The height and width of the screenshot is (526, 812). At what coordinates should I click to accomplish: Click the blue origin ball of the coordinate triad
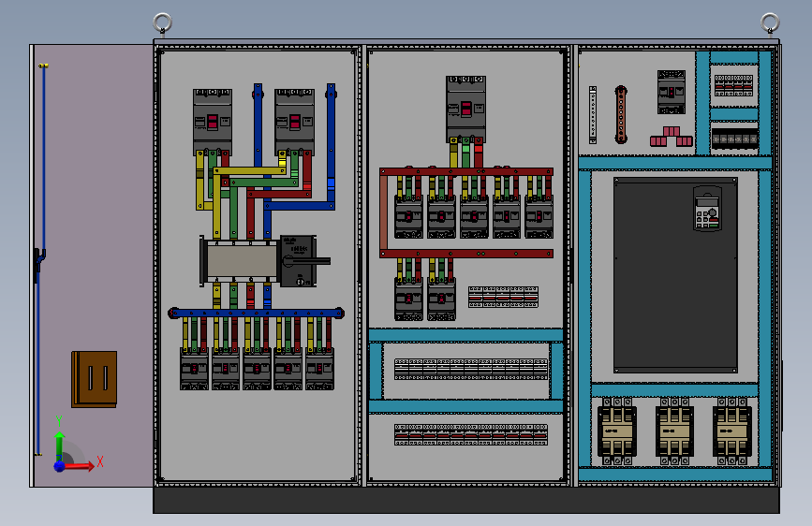click(60, 466)
